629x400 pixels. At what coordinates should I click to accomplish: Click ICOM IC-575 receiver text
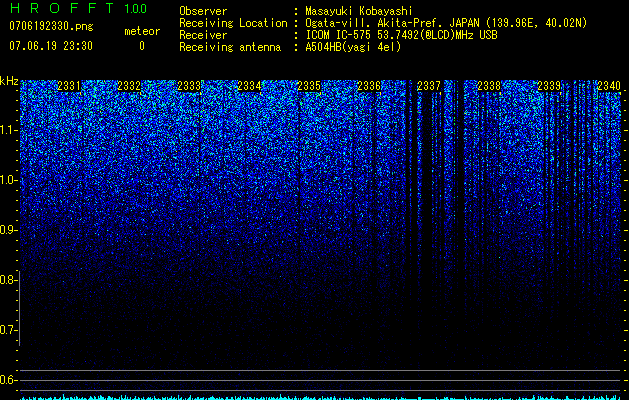coord(401,35)
